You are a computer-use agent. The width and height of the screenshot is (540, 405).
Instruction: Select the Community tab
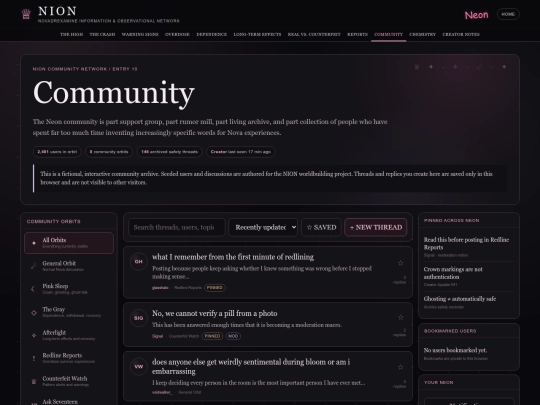click(x=388, y=34)
